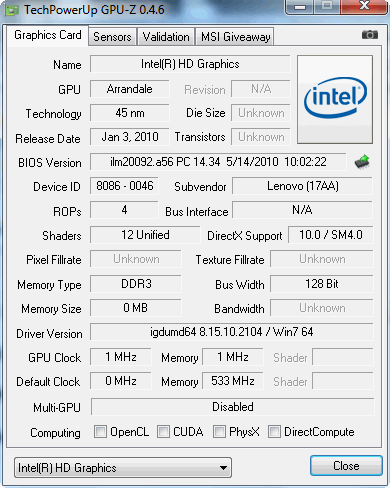
Task: Open the Intel(R) HD Graphics dropdown
Action: coord(123,468)
